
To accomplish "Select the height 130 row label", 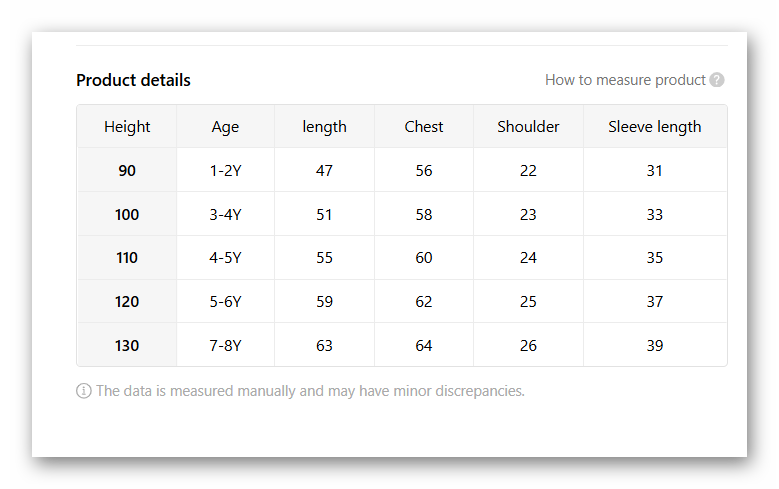I will coord(127,346).
